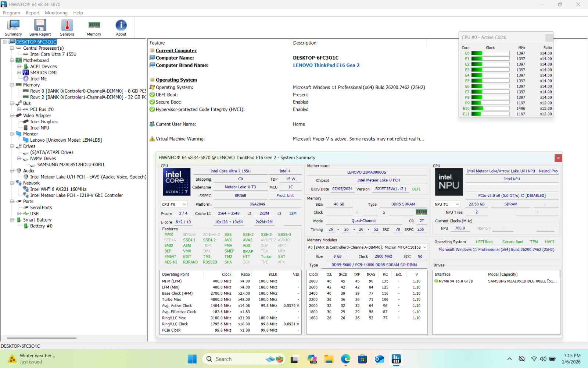
Task: Collapse the Central Processor(s) tree node
Action: (x=12, y=48)
